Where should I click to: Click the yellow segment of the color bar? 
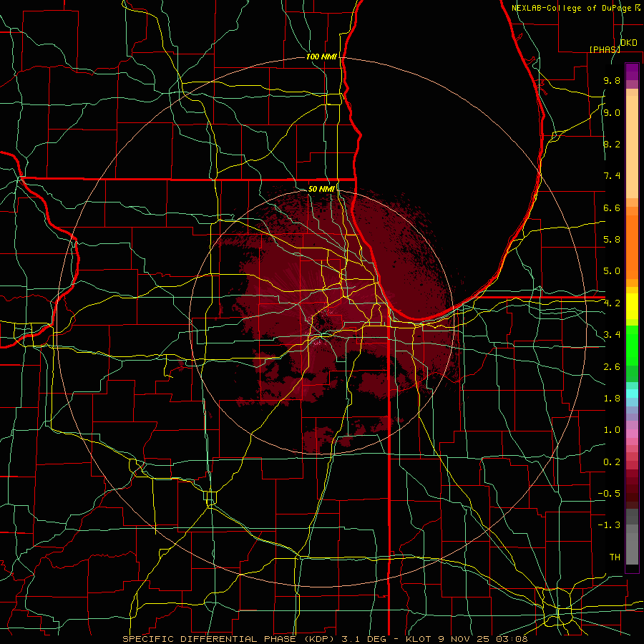[x=632, y=306]
